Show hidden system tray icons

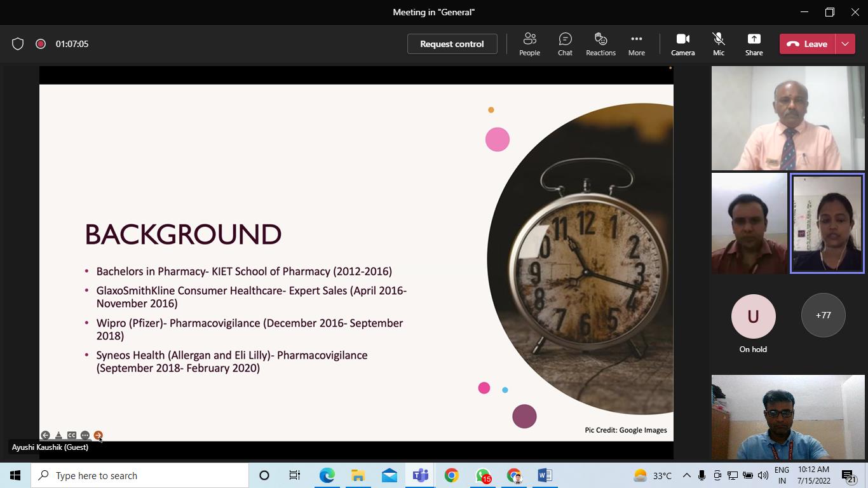(686, 475)
